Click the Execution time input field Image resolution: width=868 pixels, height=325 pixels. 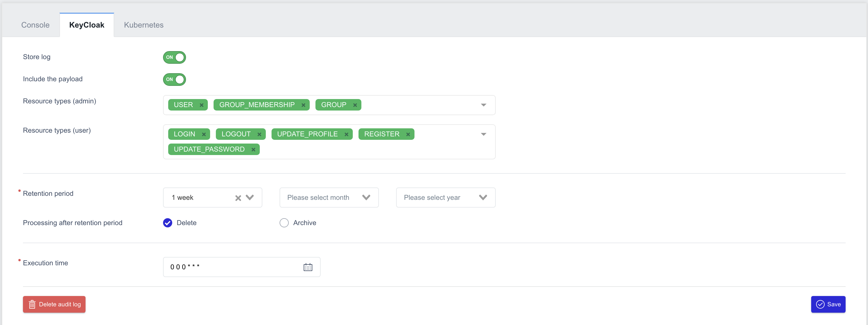click(242, 267)
